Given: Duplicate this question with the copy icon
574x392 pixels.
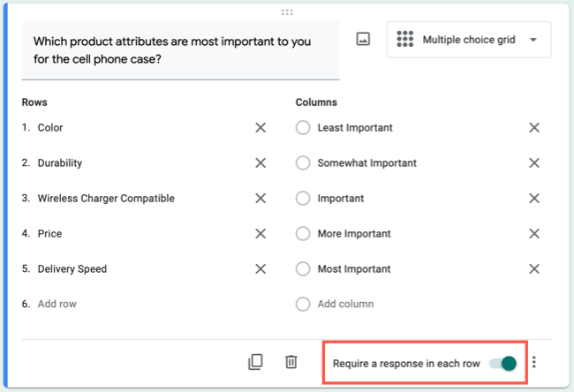Looking at the screenshot, I should 255,361.
